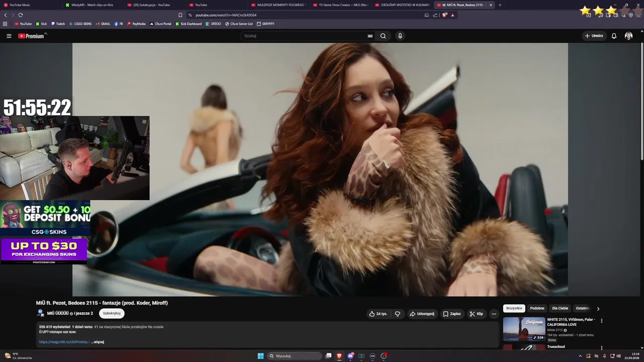Show more filter chips with right chevron
Viewport: 644px width, 362px height.
[598, 309]
